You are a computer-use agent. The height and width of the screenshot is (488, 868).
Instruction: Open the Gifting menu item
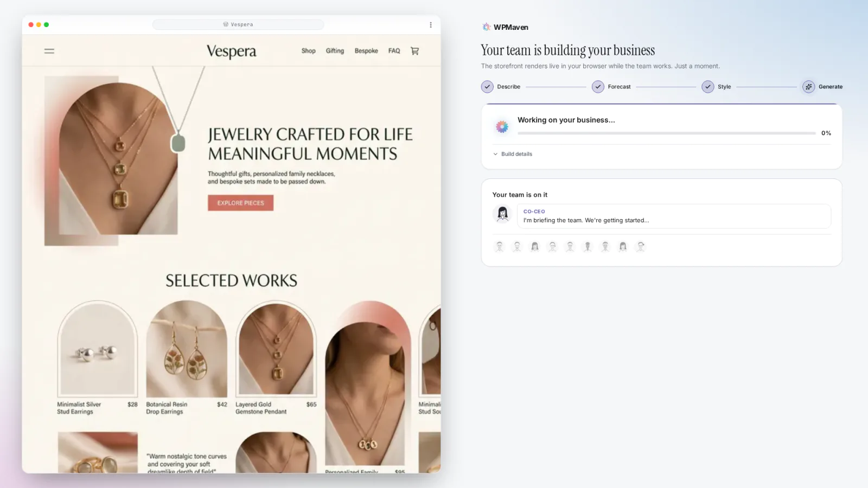tap(335, 51)
